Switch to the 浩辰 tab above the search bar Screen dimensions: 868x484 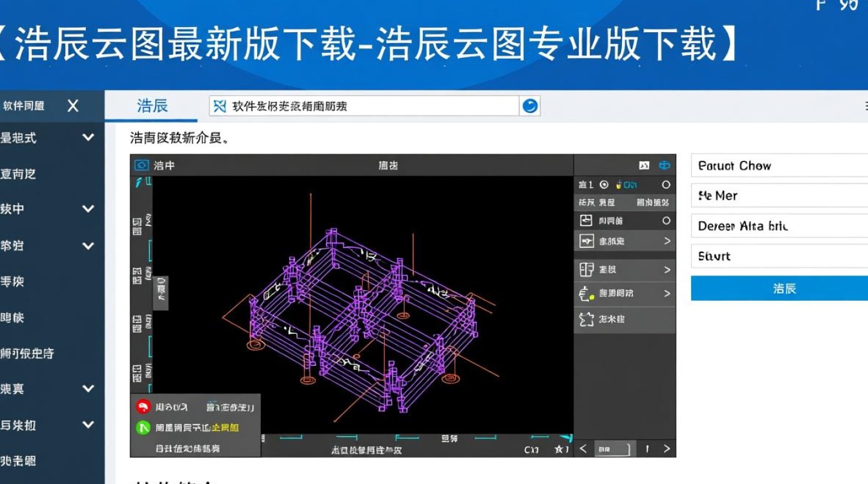(152, 105)
